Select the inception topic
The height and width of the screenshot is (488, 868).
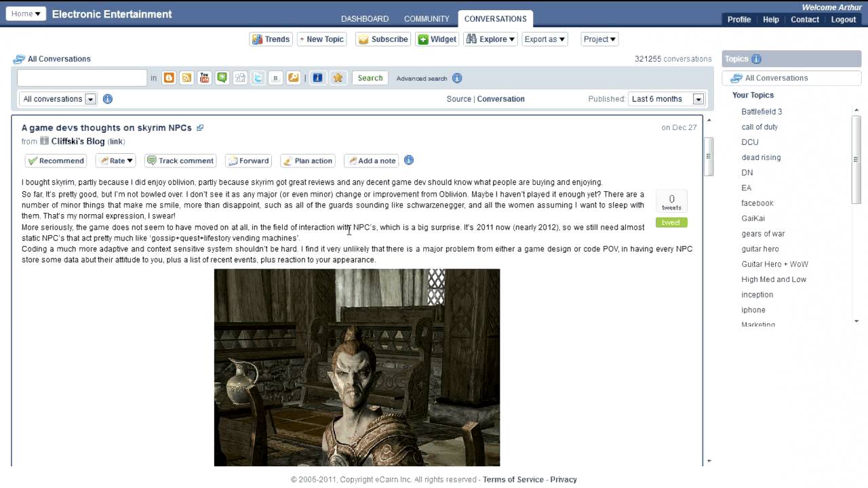757,295
